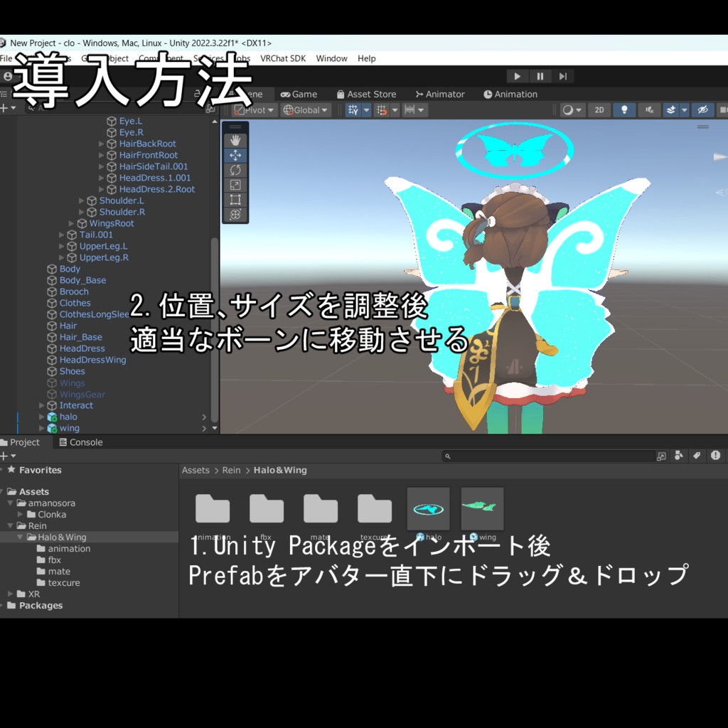Select the Brooch object
The height and width of the screenshot is (728, 728).
[74, 291]
